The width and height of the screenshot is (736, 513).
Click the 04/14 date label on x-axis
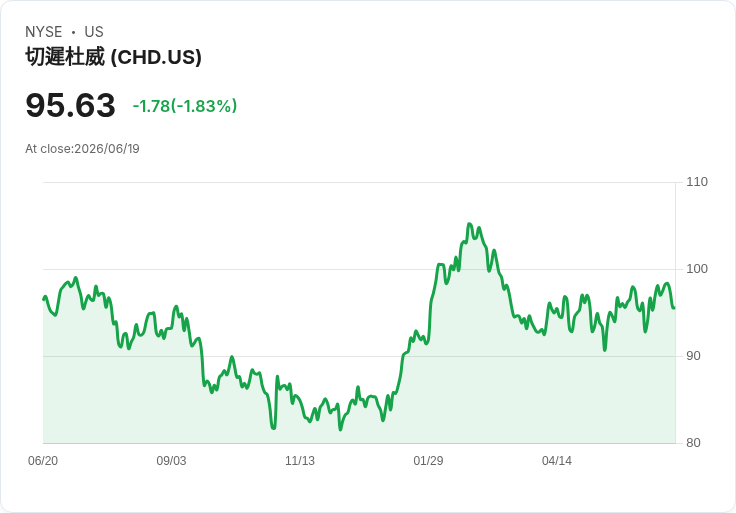coord(557,461)
